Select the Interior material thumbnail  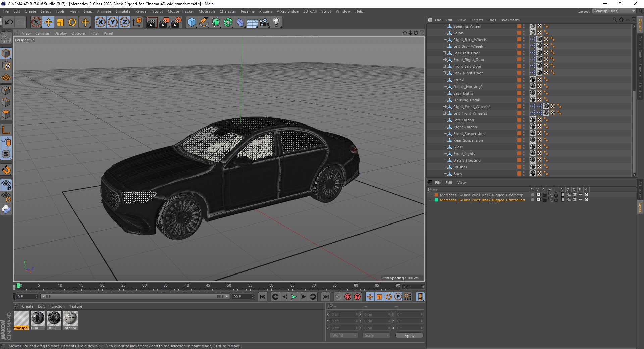click(x=70, y=320)
